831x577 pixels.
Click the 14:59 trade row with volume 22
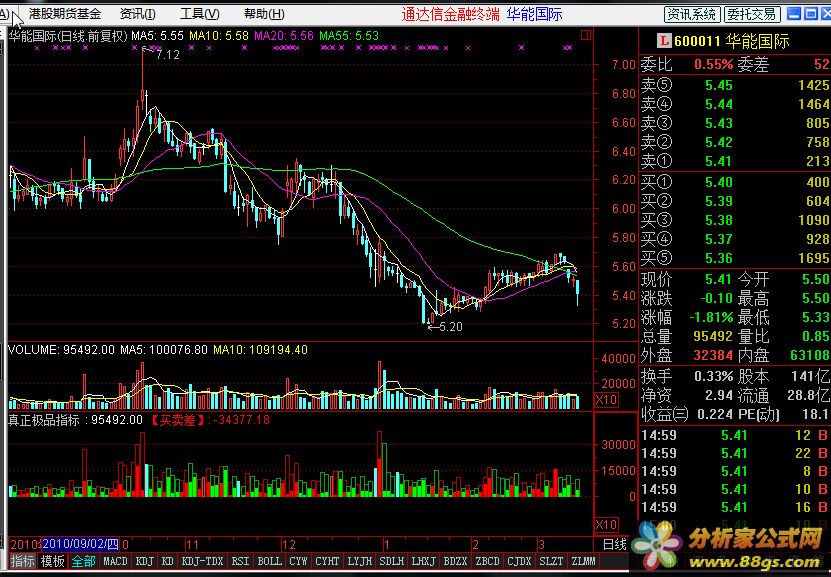(735, 454)
